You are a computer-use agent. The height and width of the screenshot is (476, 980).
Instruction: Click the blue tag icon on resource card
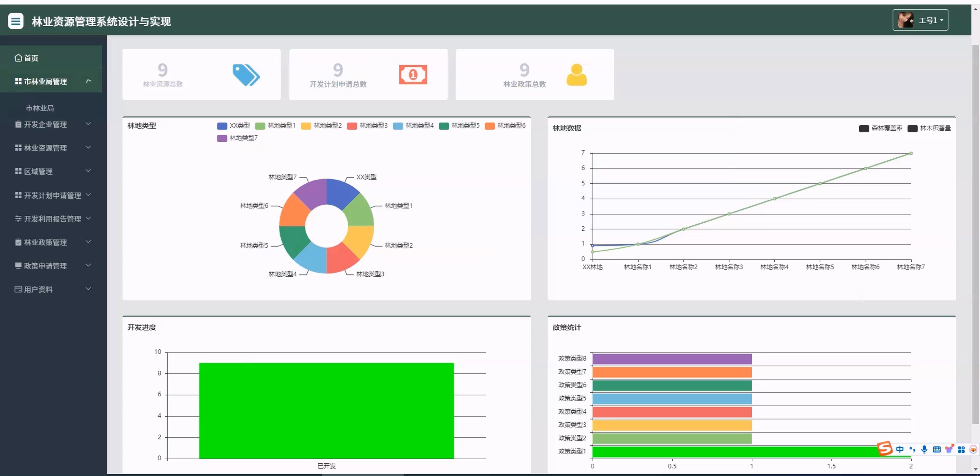[246, 75]
